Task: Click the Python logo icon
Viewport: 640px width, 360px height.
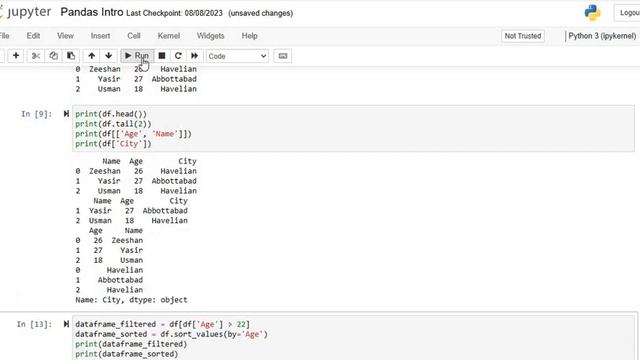Action: (592, 13)
